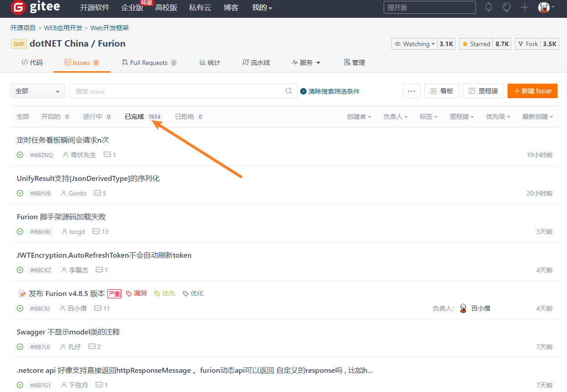The width and height of the screenshot is (567, 392).
Task: Click the more options ellipsis button
Action: click(x=411, y=91)
